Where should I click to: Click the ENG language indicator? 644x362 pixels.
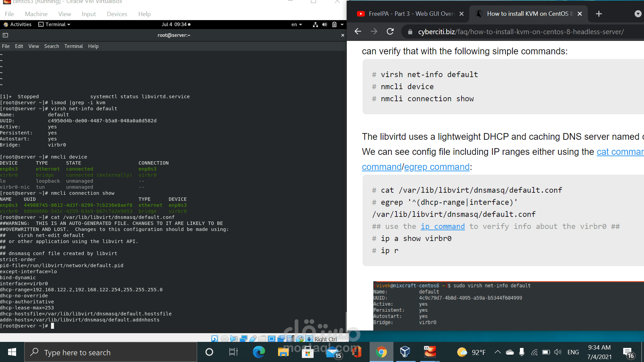tap(573, 352)
